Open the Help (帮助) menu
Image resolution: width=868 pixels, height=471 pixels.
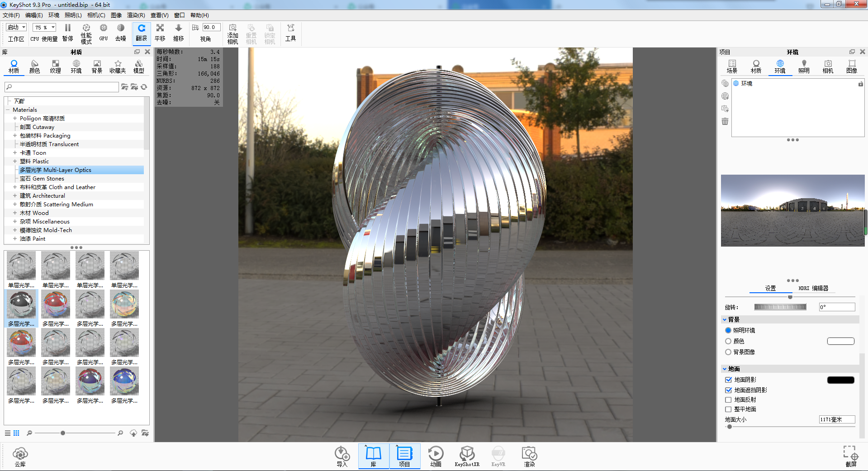[x=199, y=15]
